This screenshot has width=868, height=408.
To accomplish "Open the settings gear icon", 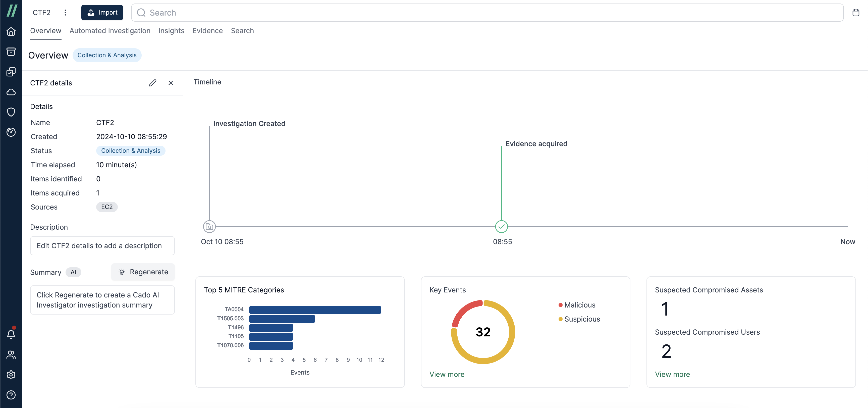I will pos(11,375).
